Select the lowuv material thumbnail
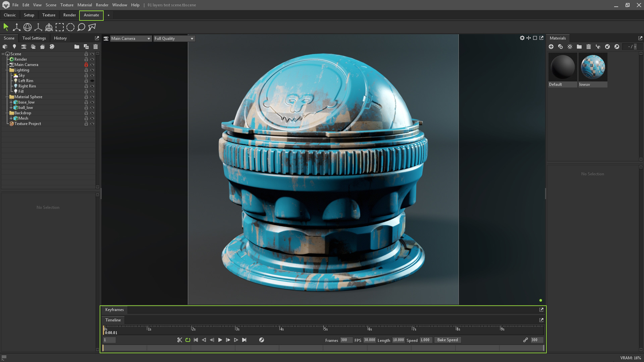Viewport: 644px width, 362px height. pos(592,67)
